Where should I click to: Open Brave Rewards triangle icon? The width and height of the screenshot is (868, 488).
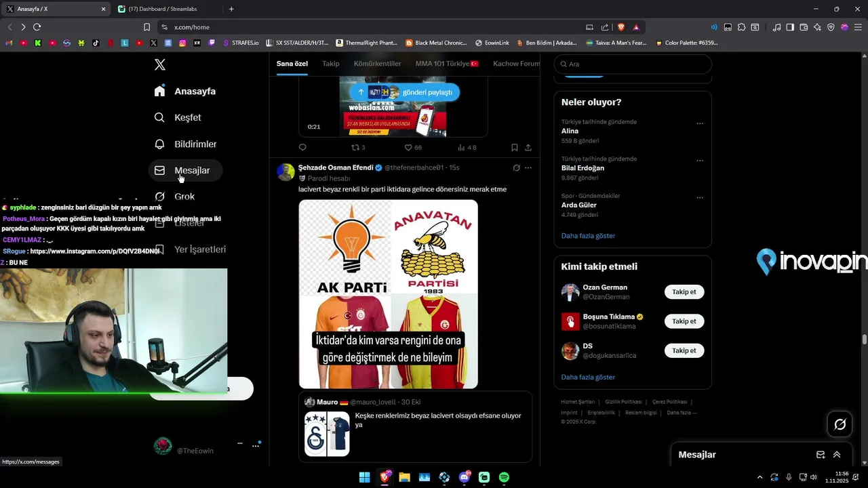[x=636, y=27]
